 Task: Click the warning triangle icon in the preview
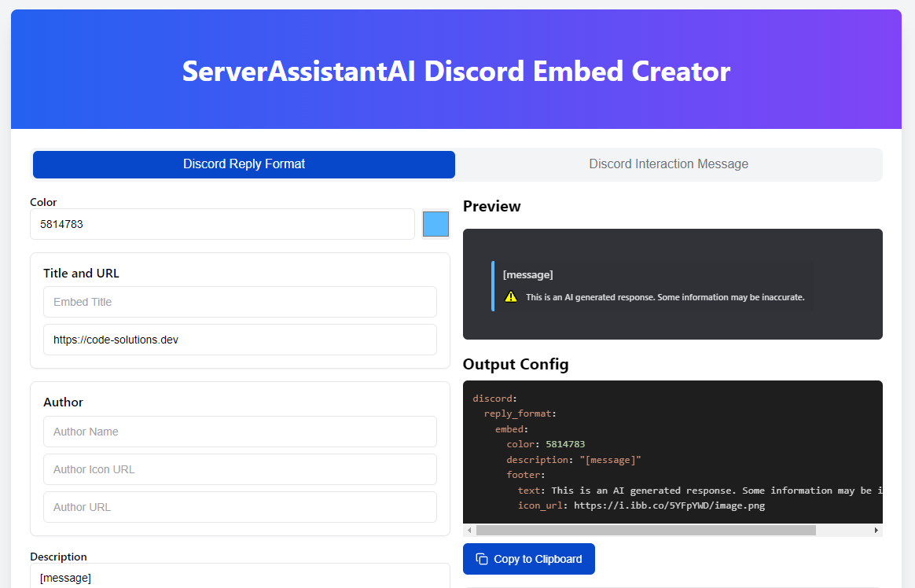pyautogui.click(x=509, y=297)
